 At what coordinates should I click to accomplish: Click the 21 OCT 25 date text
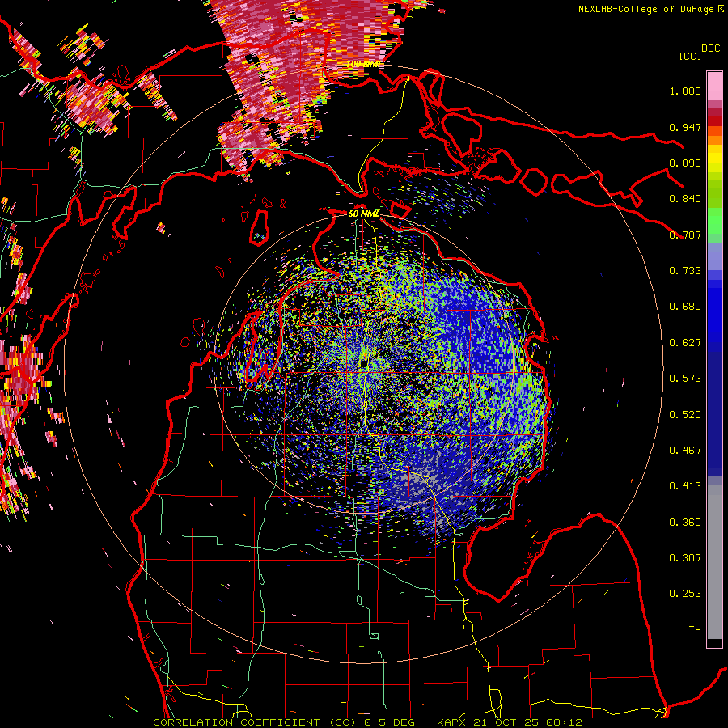coord(507,722)
